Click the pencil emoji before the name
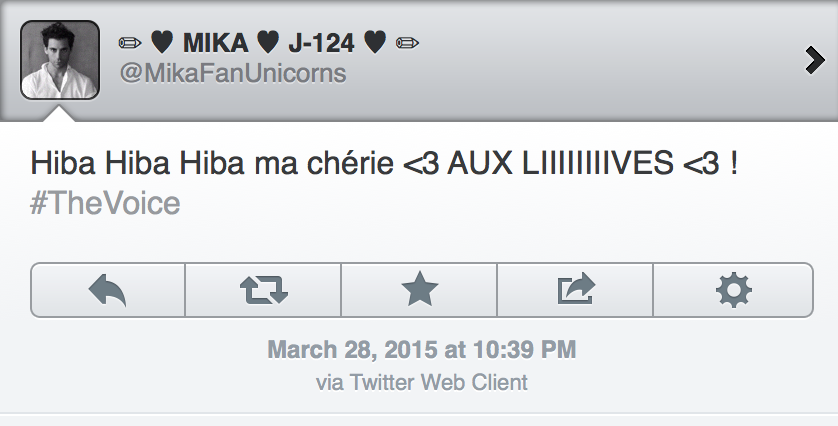The height and width of the screenshot is (426, 838). [x=130, y=43]
